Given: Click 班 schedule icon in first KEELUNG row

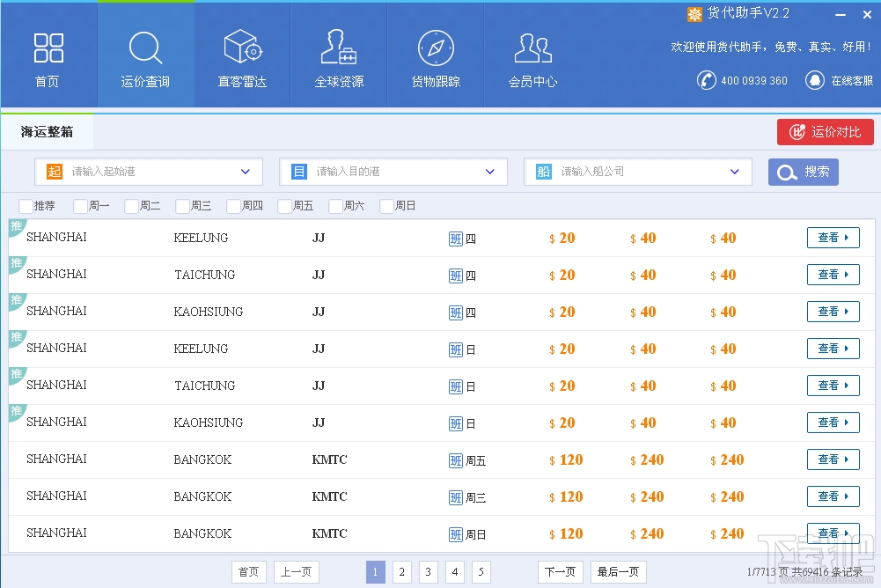Looking at the screenshot, I should pos(456,239).
